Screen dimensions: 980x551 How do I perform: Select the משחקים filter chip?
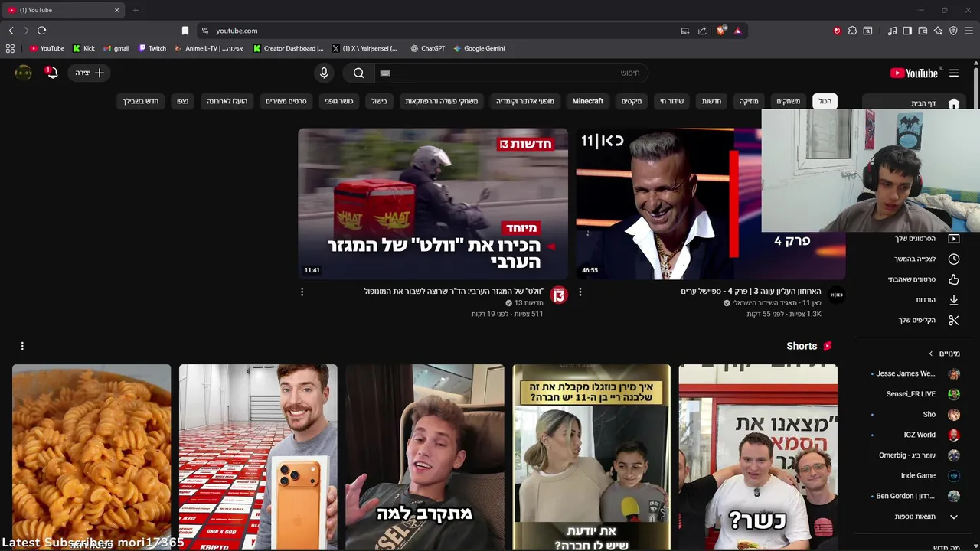[x=789, y=101]
